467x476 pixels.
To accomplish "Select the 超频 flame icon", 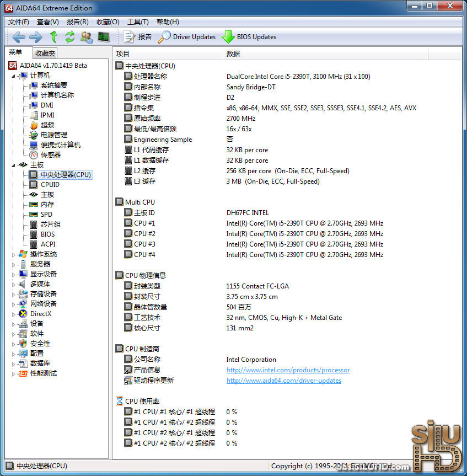I will [34, 125].
